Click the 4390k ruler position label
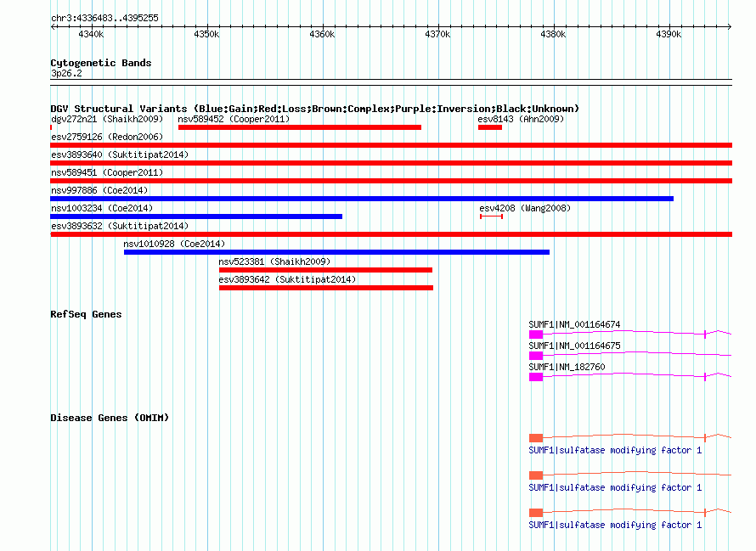The width and height of the screenshot is (756, 551). pyautogui.click(x=669, y=34)
